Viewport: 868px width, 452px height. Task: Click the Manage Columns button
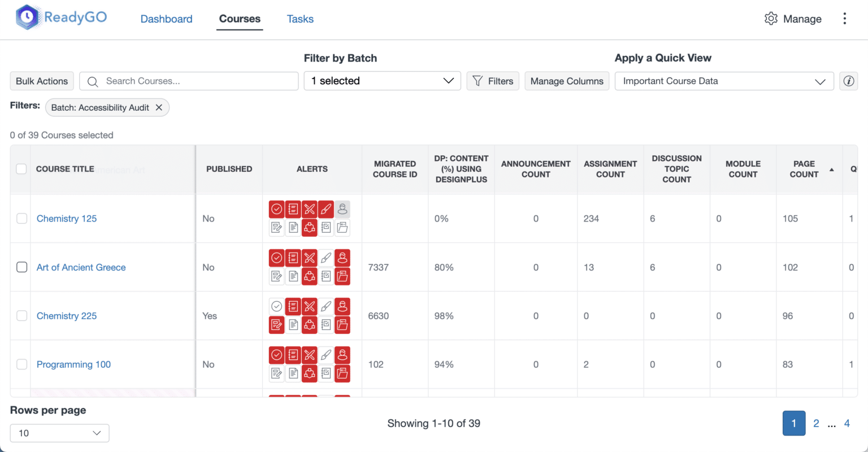[566, 81]
